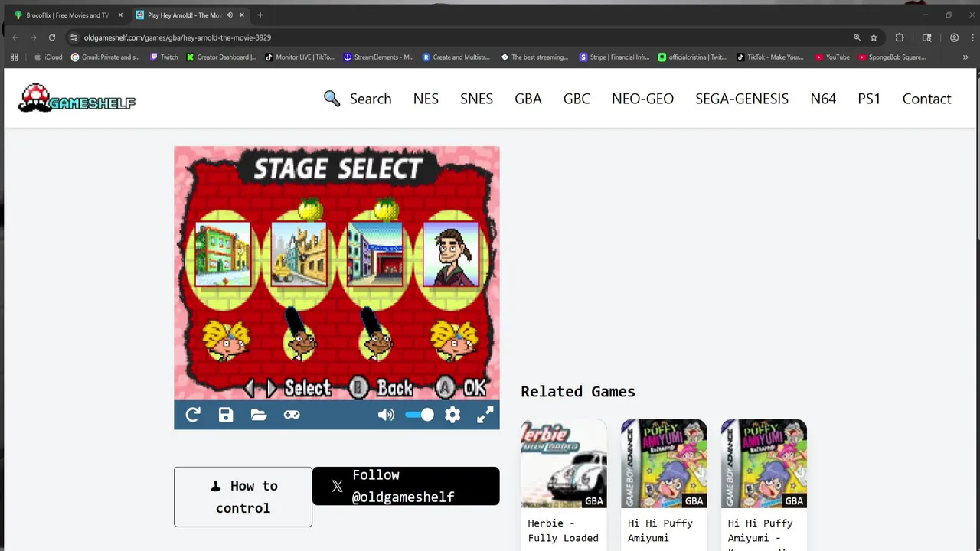
Task: Open the PS1 games menu
Action: click(x=869, y=99)
